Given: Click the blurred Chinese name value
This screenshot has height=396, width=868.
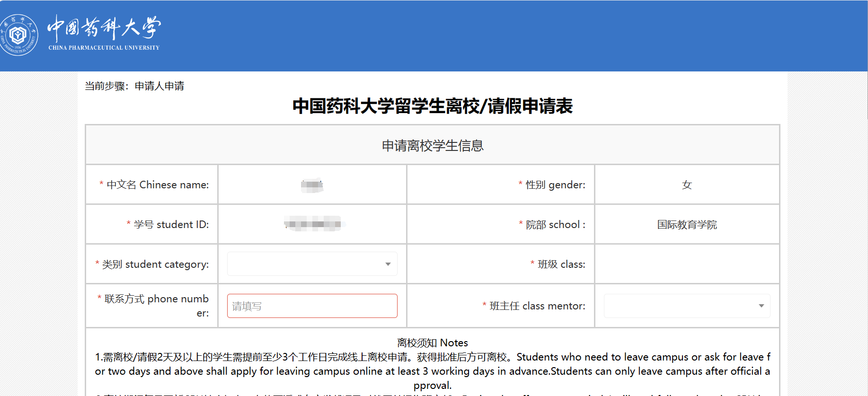Looking at the screenshot, I should [x=312, y=185].
